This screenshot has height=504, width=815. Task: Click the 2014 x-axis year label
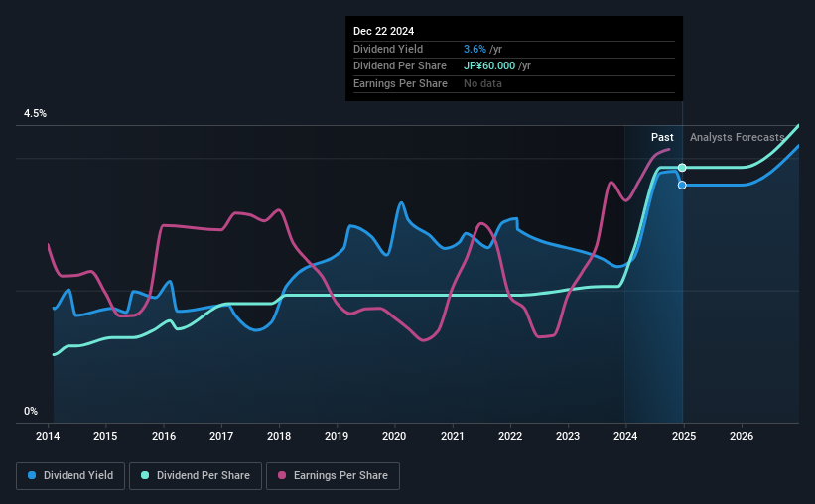coord(48,436)
